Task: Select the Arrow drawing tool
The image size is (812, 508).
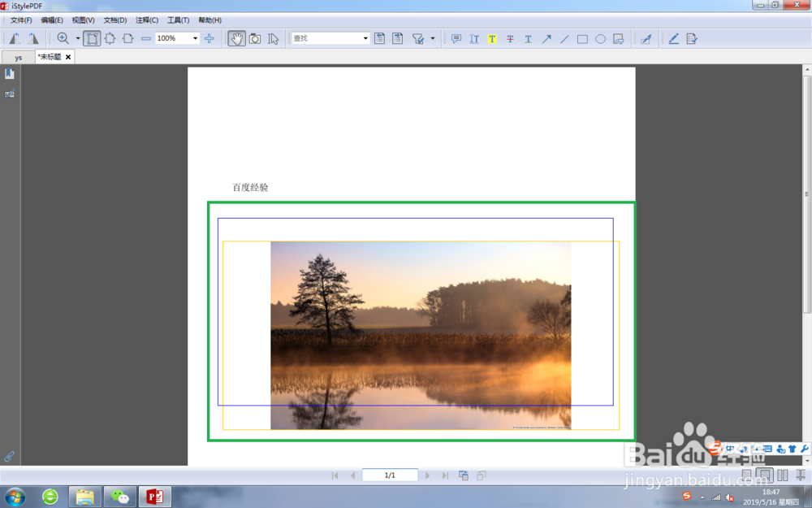Action: (546, 39)
